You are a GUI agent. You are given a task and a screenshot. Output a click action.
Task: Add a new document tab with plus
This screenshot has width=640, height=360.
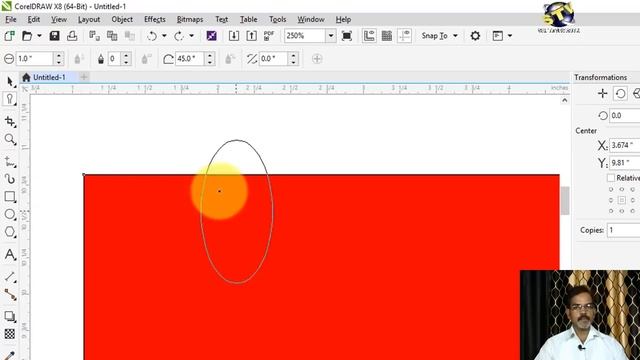pyautogui.click(x=84, y=77)
